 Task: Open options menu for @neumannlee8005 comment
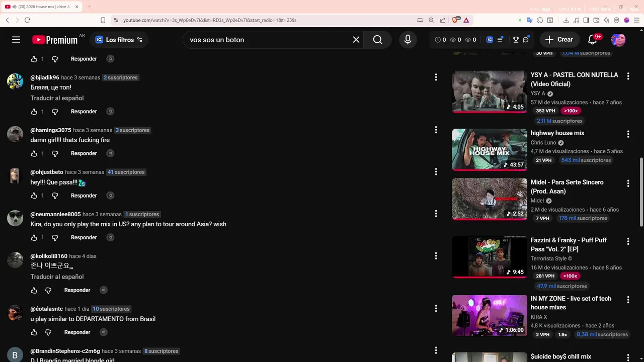[x=436, y=214]
